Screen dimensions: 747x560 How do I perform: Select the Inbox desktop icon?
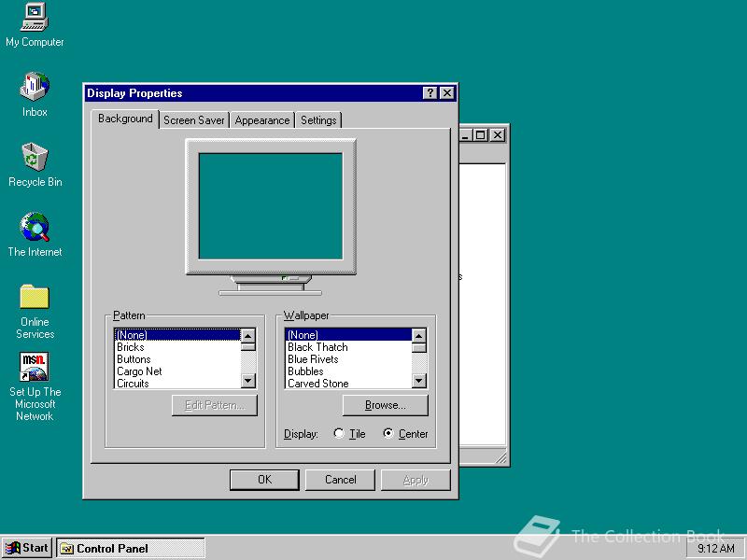(35, 94)
